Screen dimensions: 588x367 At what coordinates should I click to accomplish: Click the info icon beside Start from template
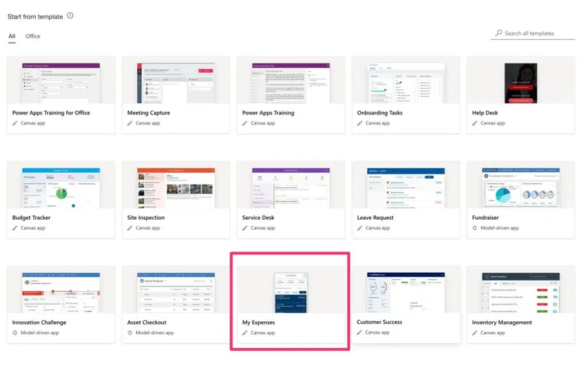[71, 16]
